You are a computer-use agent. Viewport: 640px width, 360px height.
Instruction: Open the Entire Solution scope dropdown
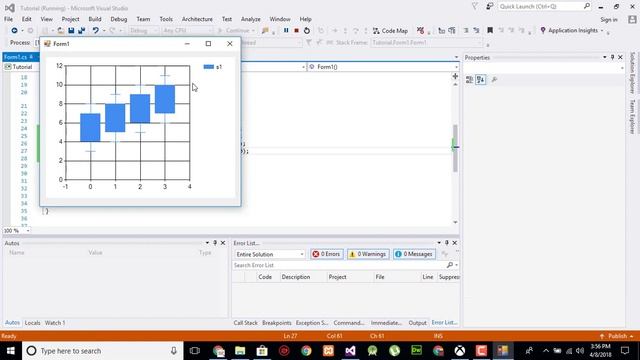tap(269, 254)
